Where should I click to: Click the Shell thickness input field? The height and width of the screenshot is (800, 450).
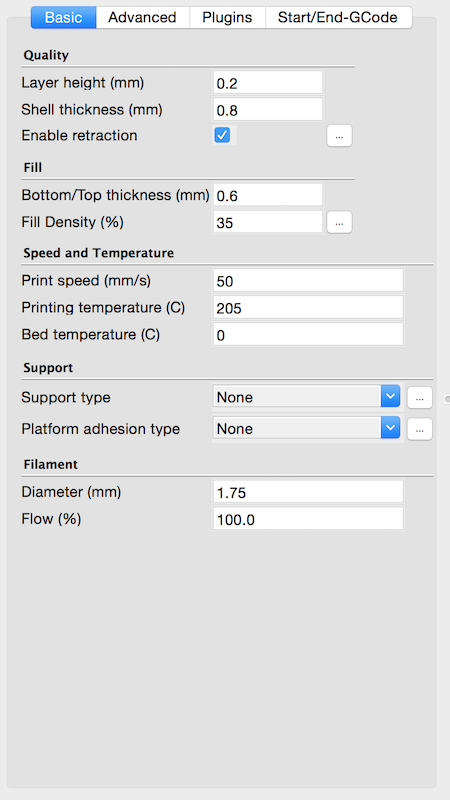coord(268,110)
